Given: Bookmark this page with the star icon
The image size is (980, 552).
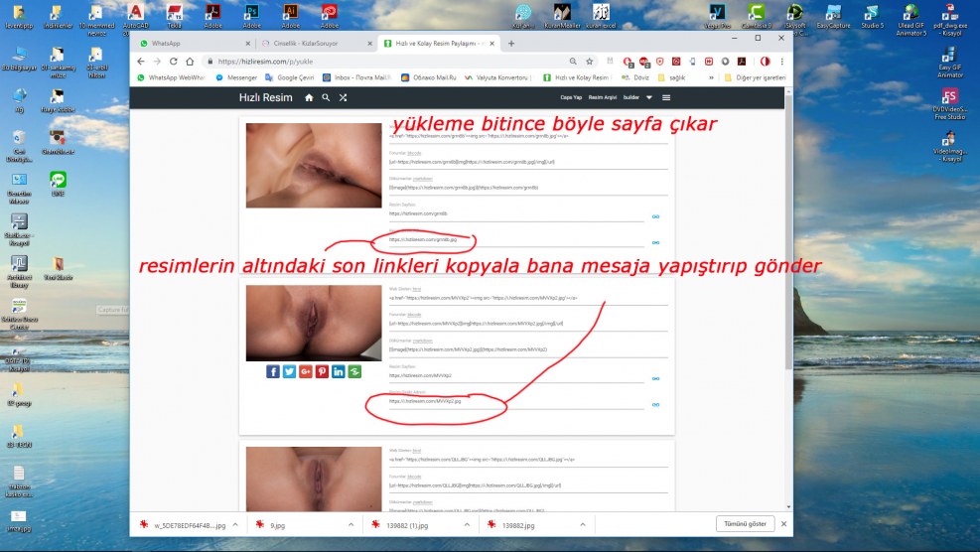Looking at the screenshot, I should 589,62.
